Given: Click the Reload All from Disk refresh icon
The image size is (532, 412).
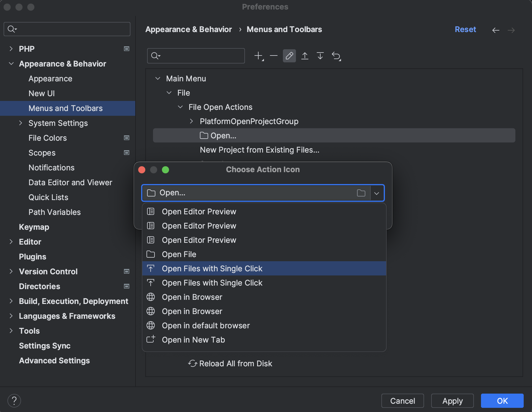Looking at the screenshot, I should point(192,363).
